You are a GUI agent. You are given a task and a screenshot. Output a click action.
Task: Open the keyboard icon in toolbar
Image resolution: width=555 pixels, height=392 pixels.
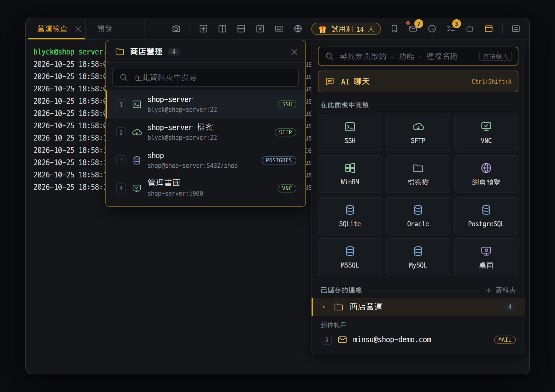(279, 29)
